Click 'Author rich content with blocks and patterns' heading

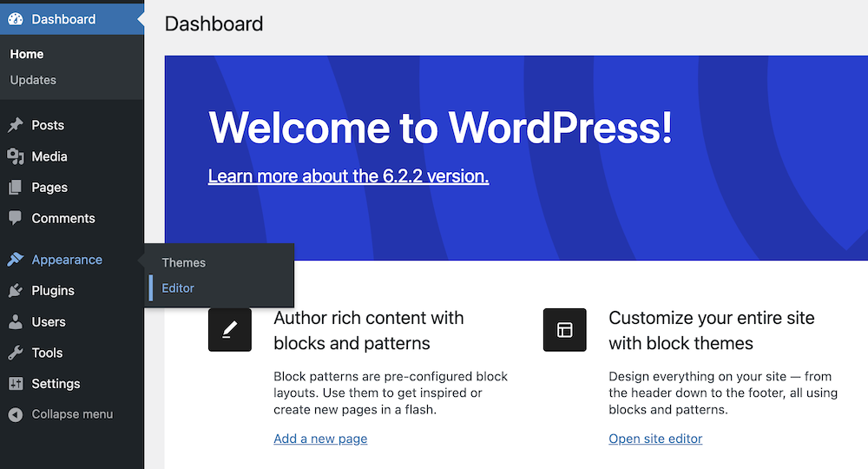point(369,331)
